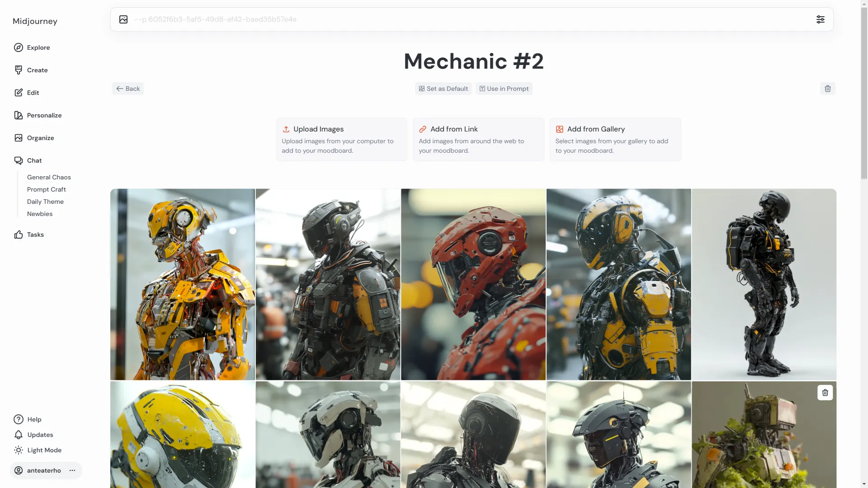
Task: Toggle Light Mode setting
Action: click(44, 450)
